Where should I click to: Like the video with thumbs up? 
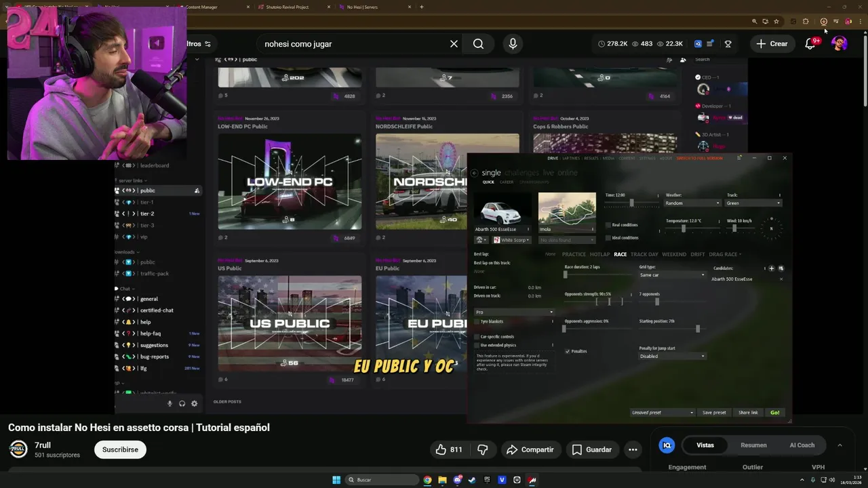point(449,449)
